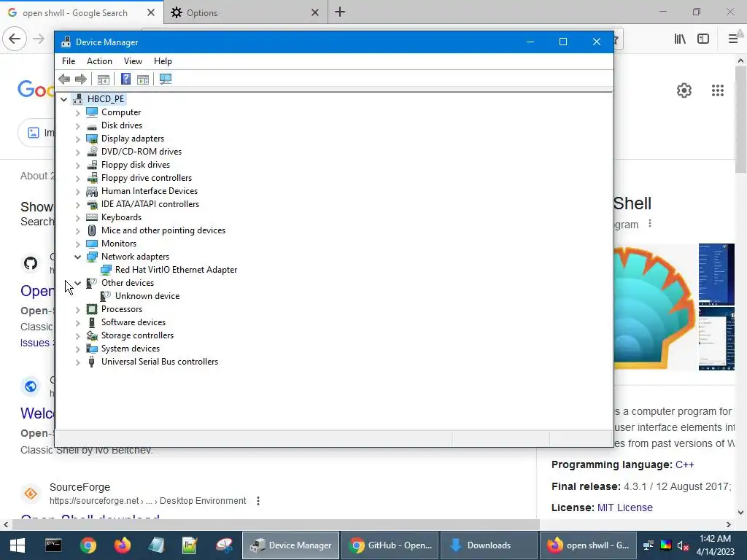Select Red Hat VirtIO Ethernet Adapter
This screenshot has width=747, height=560.
click(x=176, y=270)
